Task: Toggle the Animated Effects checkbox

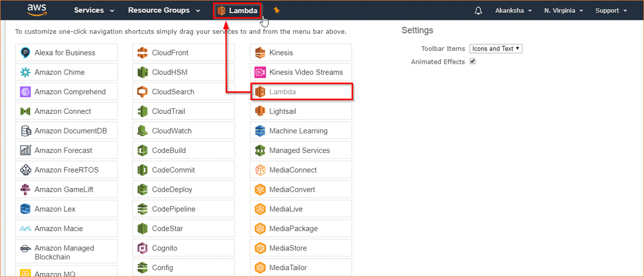Action: coord(473,61)
